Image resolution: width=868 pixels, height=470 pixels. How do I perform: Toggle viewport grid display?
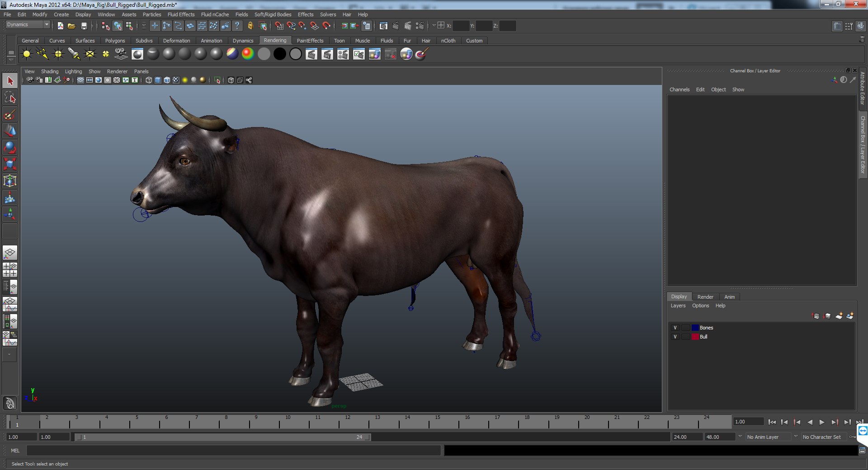pyautogui.click(x=80, y=80)
